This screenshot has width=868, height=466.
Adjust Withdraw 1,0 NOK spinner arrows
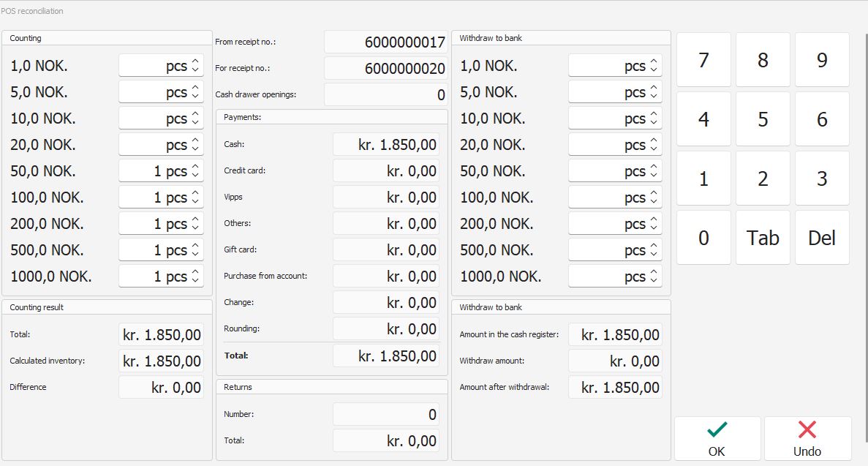(x=654, y=65)
